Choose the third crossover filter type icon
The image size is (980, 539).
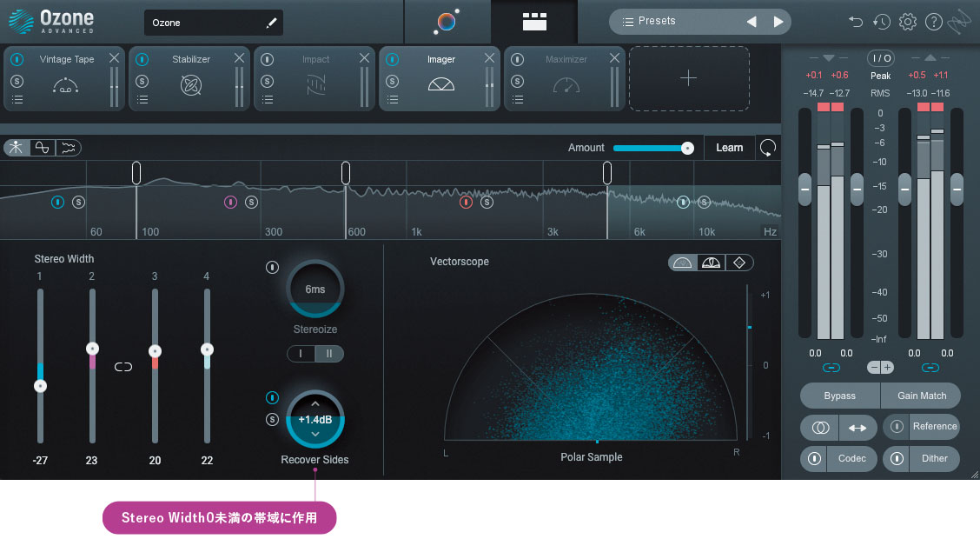[68, 148]
